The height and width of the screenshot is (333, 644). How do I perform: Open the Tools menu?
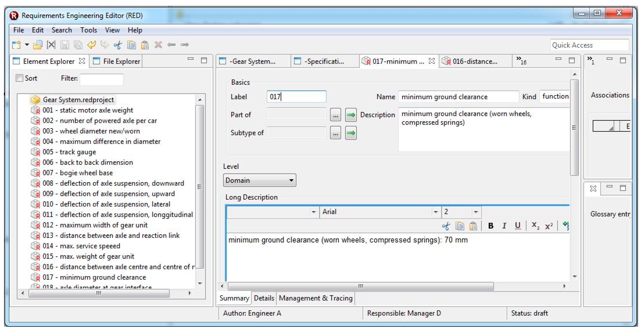click(x=88, y=30)
